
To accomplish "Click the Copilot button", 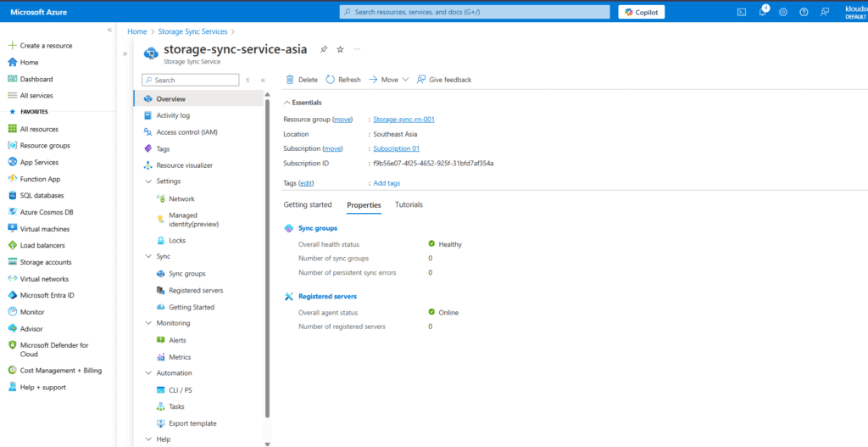I will 642,12.
